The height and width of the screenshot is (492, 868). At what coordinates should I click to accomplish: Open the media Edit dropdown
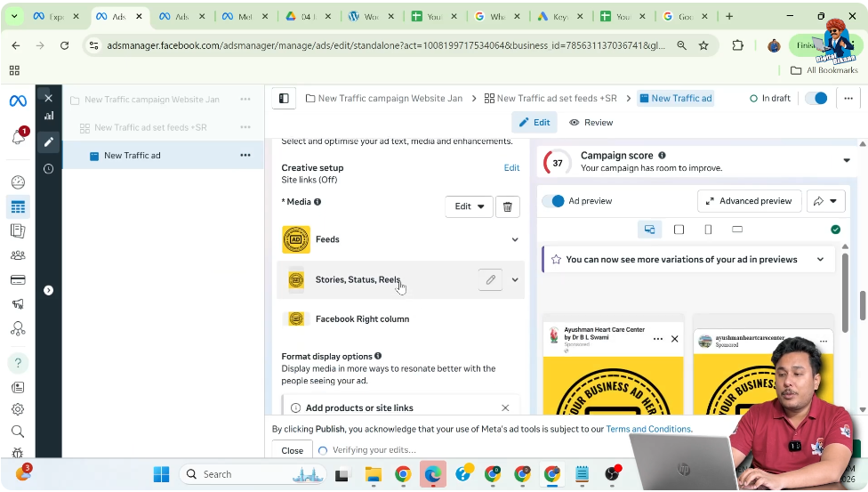coord(469,206)
